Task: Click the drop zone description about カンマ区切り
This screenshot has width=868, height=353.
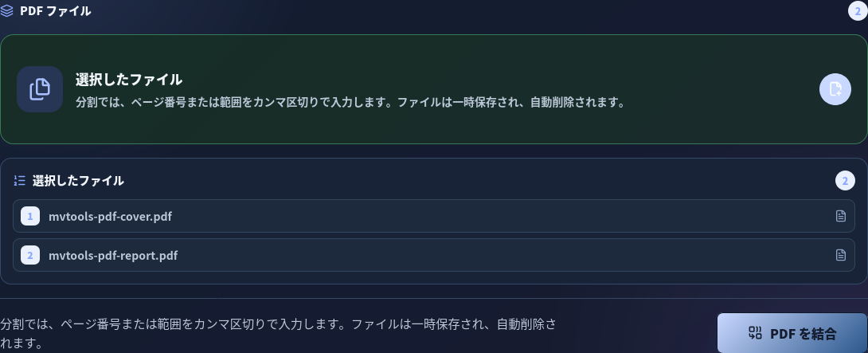Action: pyautogui.click(x=350, y=103)
